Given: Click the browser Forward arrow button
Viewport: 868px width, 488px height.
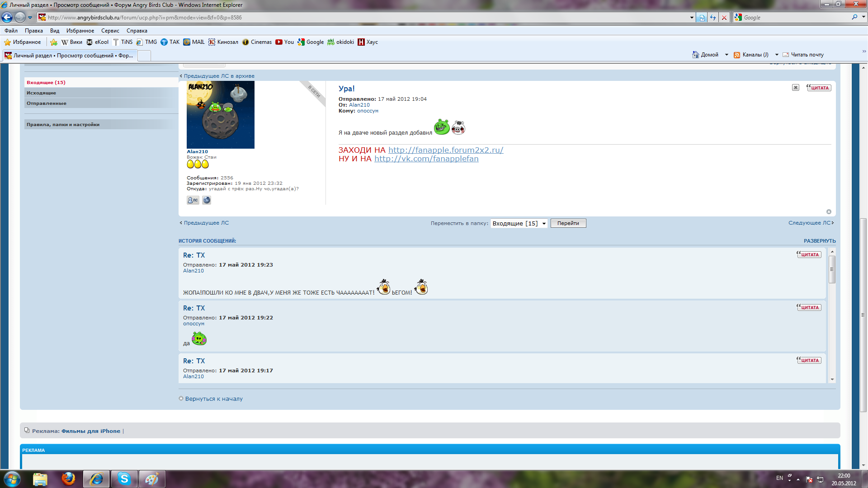Looking at the screenshot, I should (20, 17).
